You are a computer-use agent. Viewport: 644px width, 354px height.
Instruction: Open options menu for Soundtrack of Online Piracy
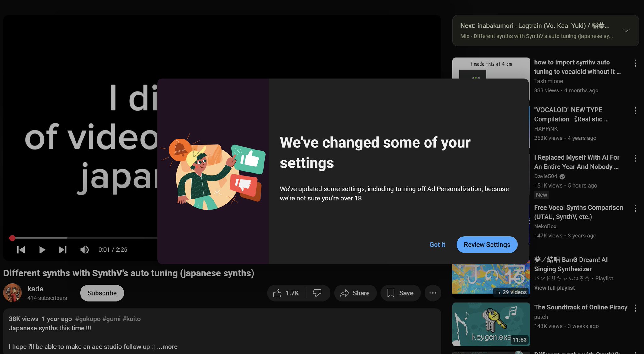[635, 308]
